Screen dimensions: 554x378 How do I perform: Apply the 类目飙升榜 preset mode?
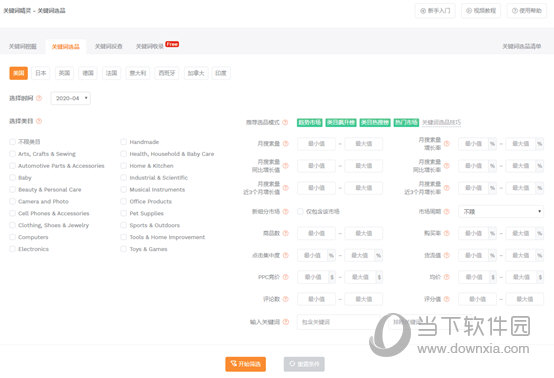pyautogui.click(x=341, y=123)
